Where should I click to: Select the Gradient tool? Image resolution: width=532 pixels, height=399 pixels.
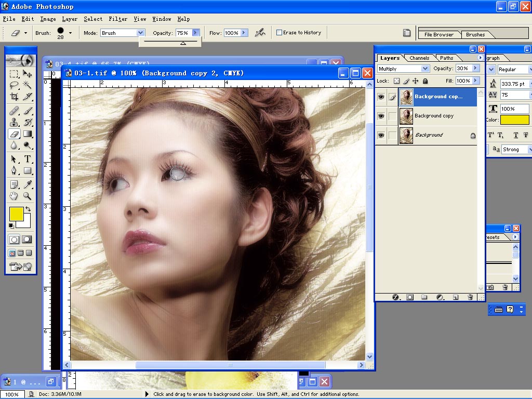27,134
